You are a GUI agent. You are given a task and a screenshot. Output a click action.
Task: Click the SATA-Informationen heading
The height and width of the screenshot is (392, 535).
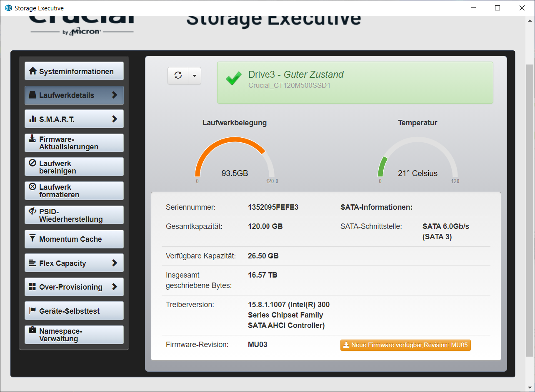[x=376, y=207]
